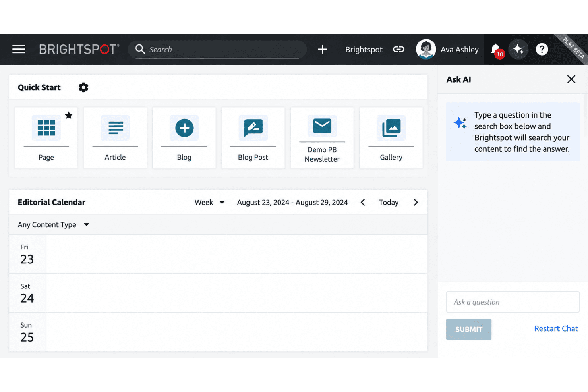Open the Brightspot site switcher
The image size is (588, 392).
point(364,50)
